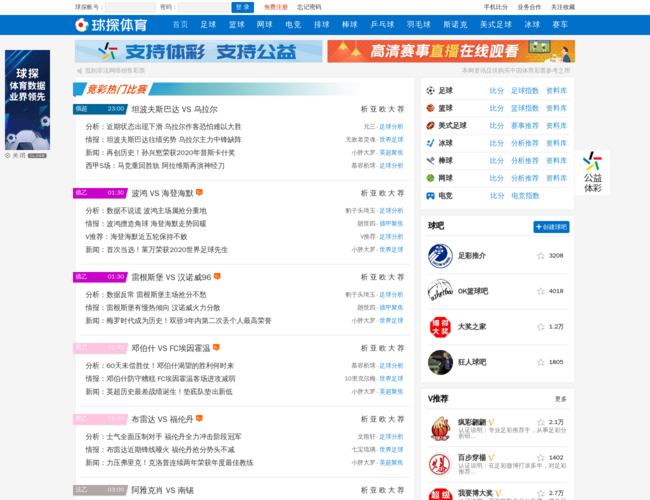Star the 大奖之家 ball bar

(541, 327)
